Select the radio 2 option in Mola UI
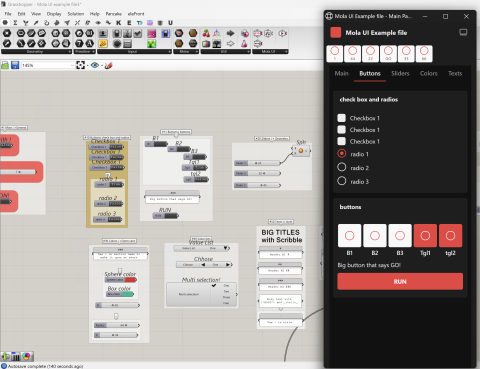 (x=342, y=167)
